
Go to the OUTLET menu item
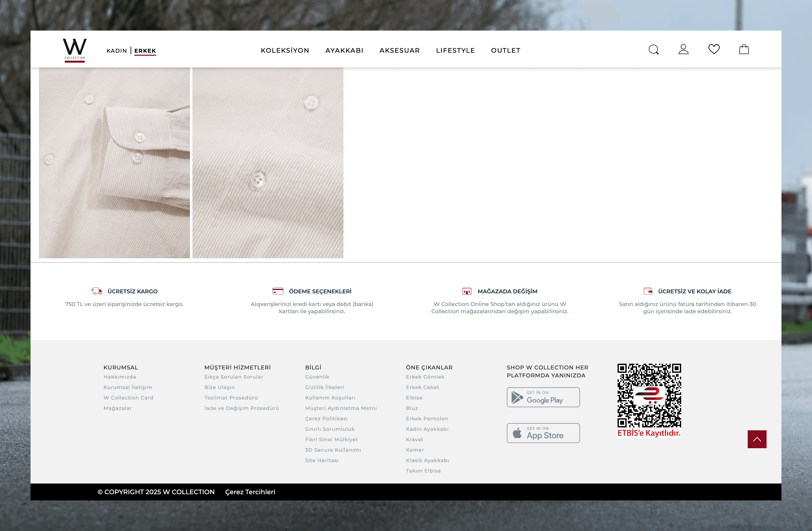pos(505,50)
